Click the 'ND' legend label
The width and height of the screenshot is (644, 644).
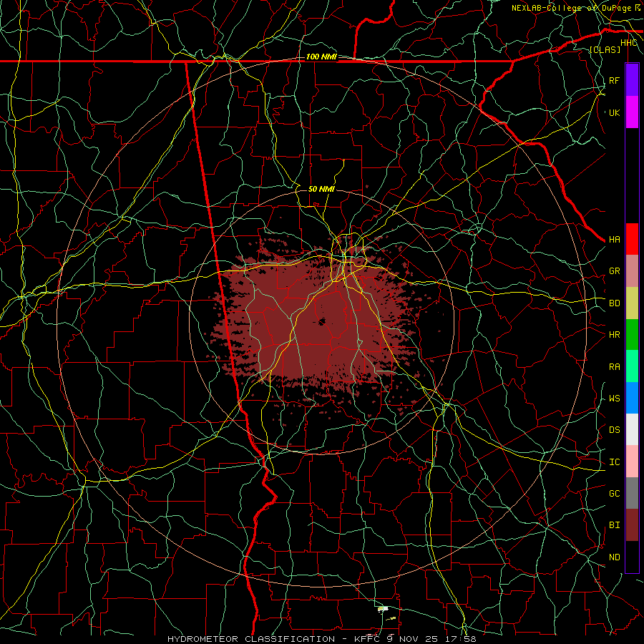614,557
